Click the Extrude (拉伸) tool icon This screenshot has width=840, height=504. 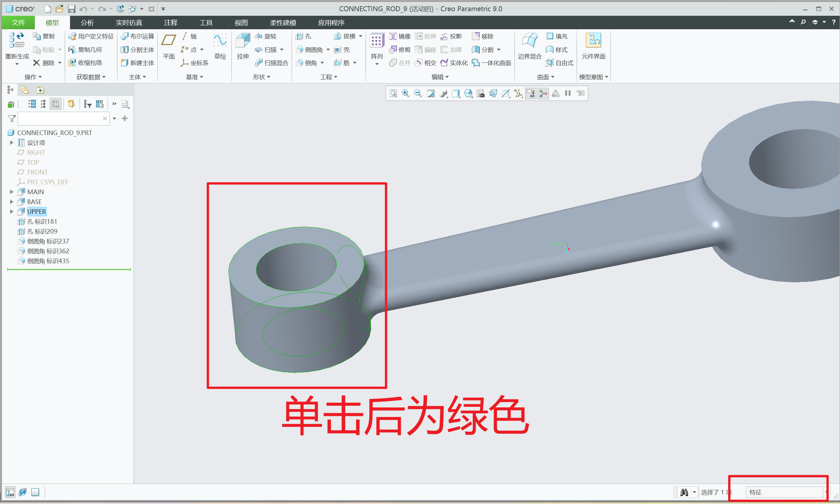[x=243, y=41]
